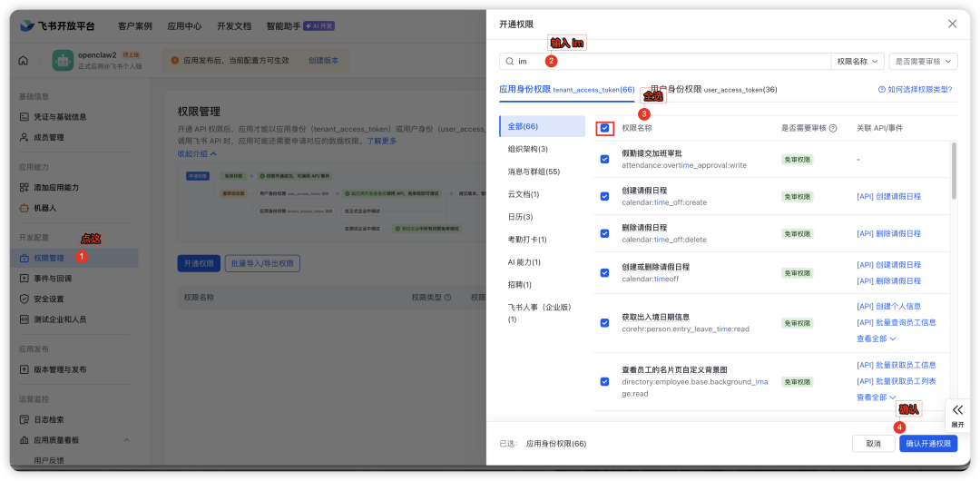Open [API] 批量查询员工信息 link

coord(897,322)
